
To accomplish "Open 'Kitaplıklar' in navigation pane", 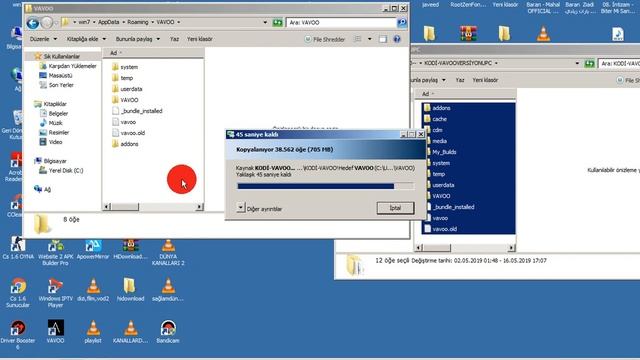I will pos(50,104).
